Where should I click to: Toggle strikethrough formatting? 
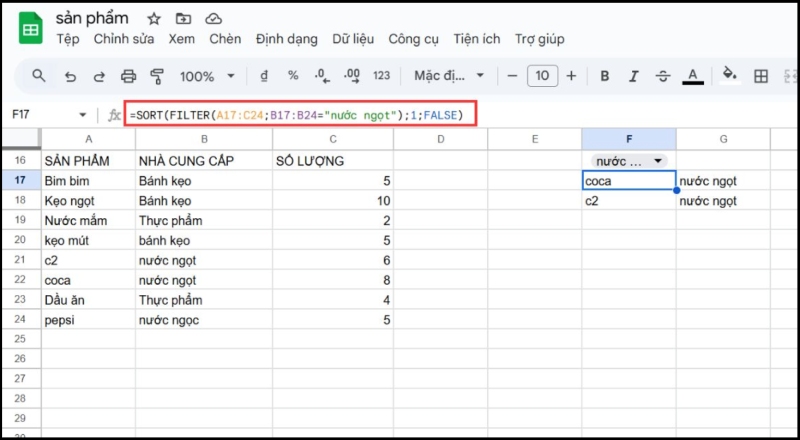tap(663, 77)
